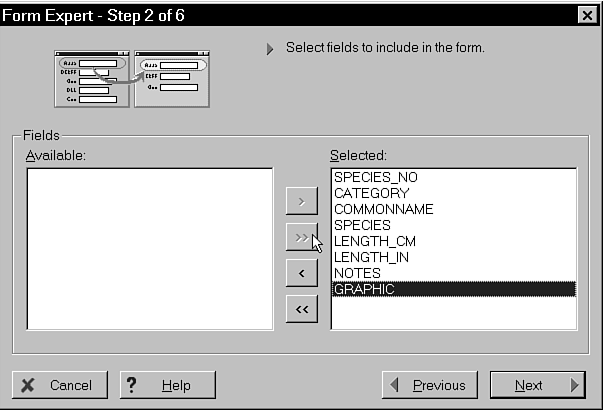Image resolution: width=608 pixels, height=412 pixels.
Task: Pick LENGTH_CM in the Selected list
Action: (x=374, y=241)
